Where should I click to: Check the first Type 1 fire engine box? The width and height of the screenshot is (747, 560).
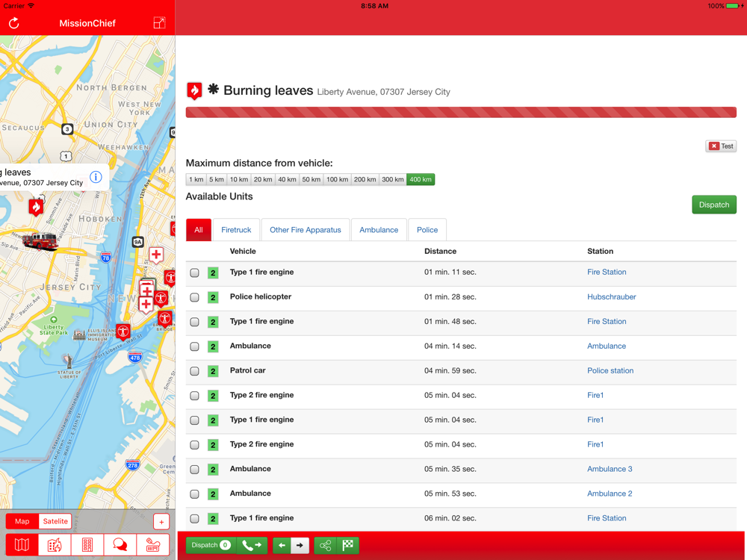(194, 273)
